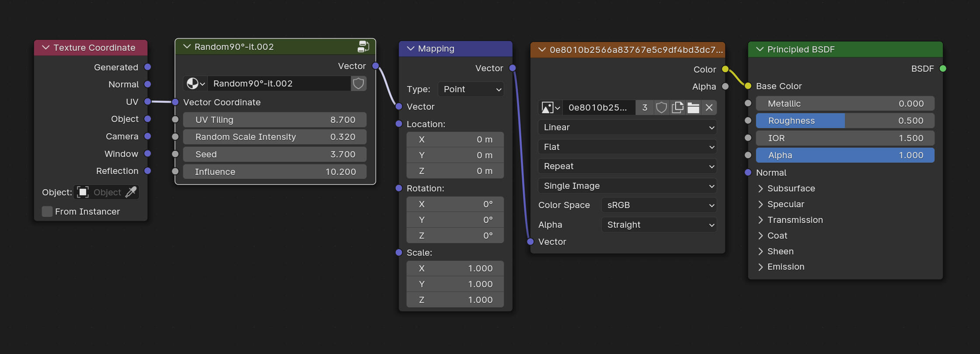Toggle fake user shield on the image datablock
This screenshot has height=354, width=980.
pyautogui.click(x=661, y=108)
